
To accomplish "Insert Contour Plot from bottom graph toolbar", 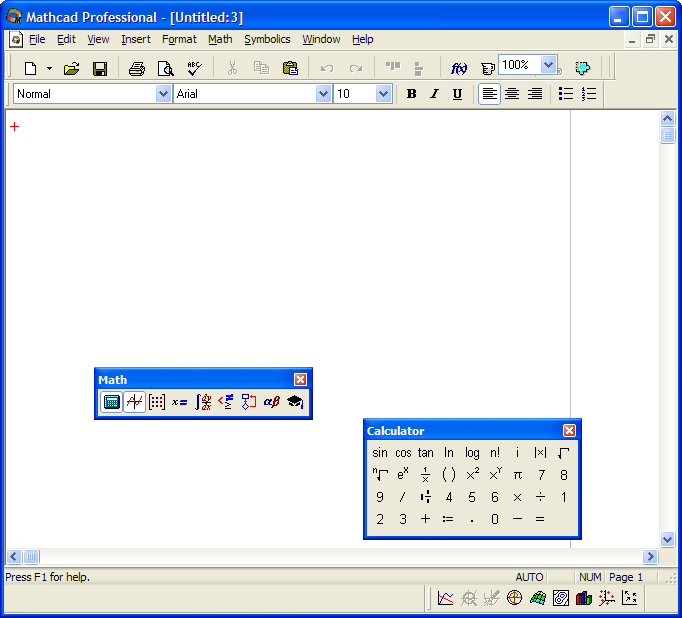I will point(561,598).
